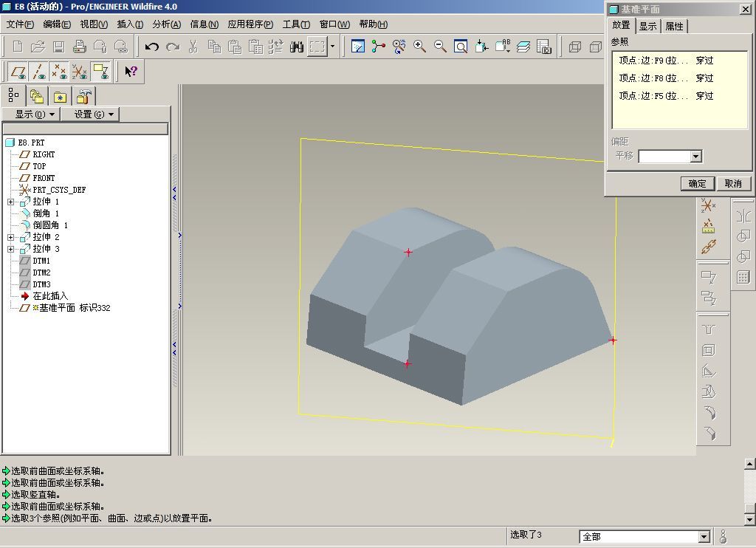Click the chain link icon in right toolbar

tap(708, 247)
